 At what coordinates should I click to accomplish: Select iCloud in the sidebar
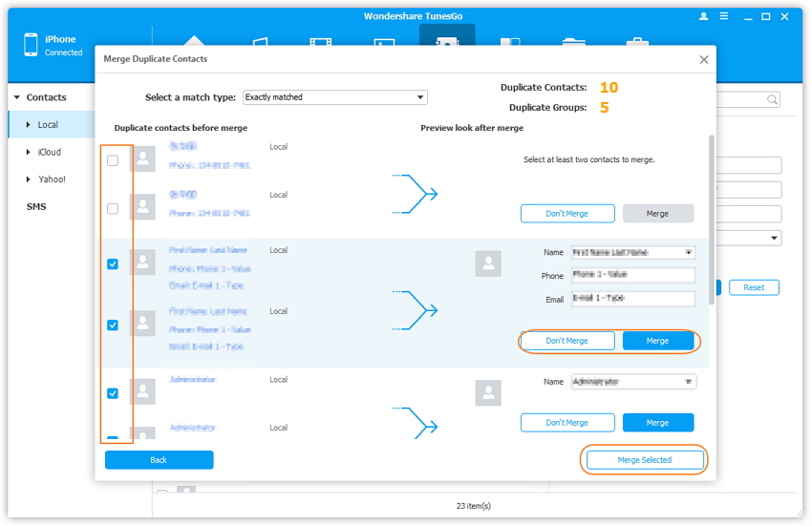point(49,152)
